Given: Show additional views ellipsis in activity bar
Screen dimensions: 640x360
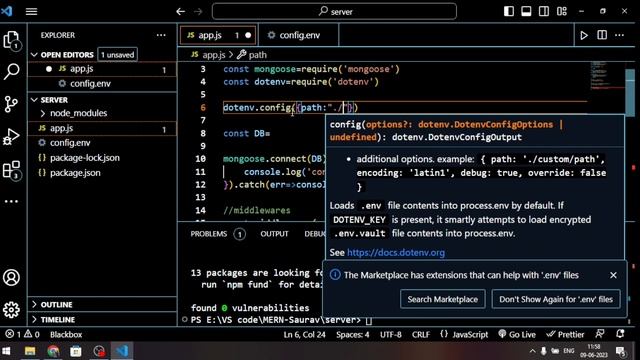Looking at the screenshot, I should 11,201.
